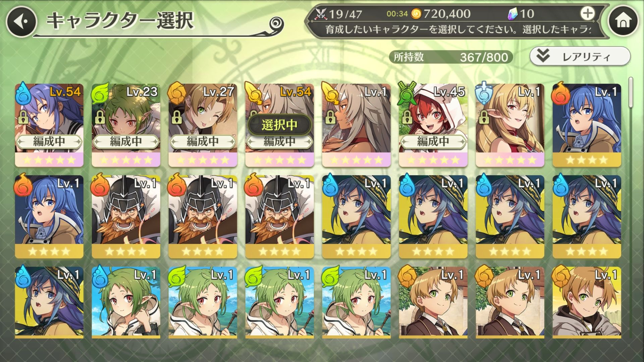This screenshot has height=362, width=644.
Task: Tap the crossed swords stamina icon
Action: (x=321, y=14)
